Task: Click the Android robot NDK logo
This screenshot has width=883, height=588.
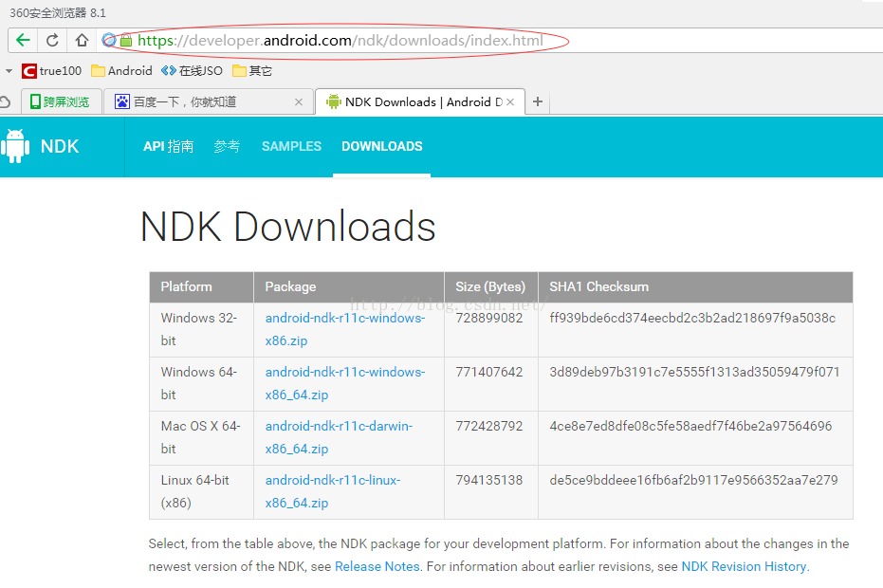Action: point(15,146)
